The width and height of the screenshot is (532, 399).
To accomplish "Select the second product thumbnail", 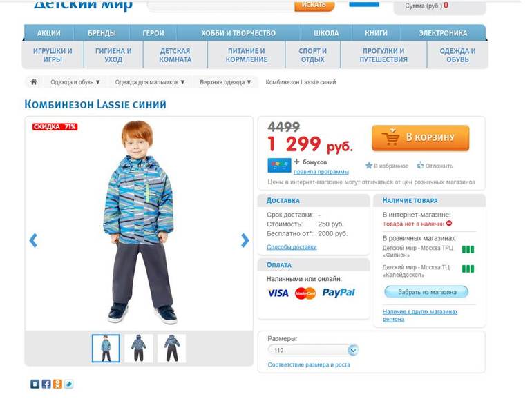I will (x=138, y=348).
